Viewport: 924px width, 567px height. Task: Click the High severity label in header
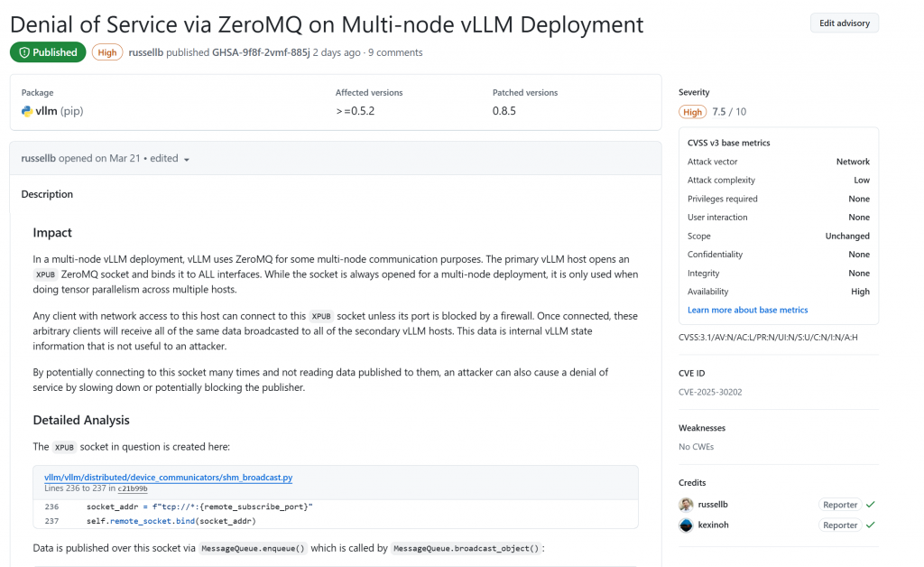tap(106, 52)
